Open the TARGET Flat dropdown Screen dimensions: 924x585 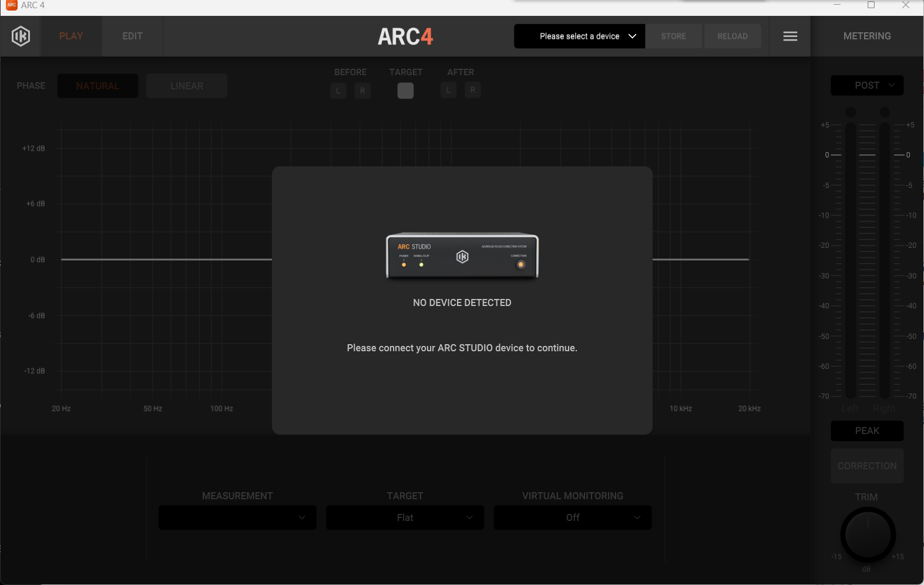pos(405,517)
